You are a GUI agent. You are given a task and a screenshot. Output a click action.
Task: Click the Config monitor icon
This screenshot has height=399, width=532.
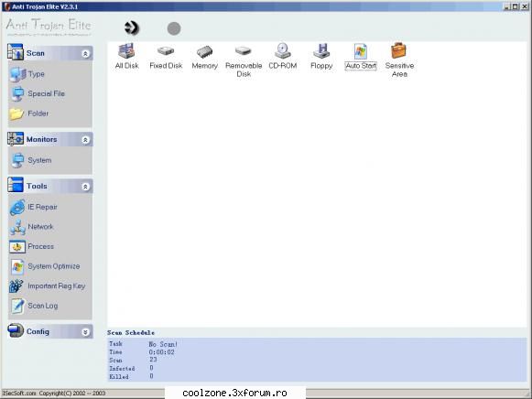point(16,330)
